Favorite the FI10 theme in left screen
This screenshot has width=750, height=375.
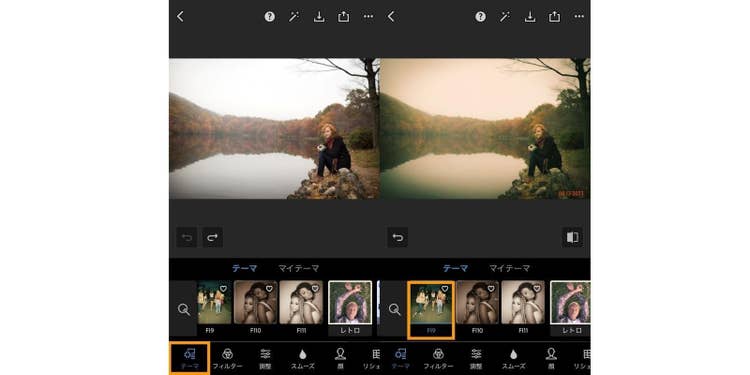[269, 288]
